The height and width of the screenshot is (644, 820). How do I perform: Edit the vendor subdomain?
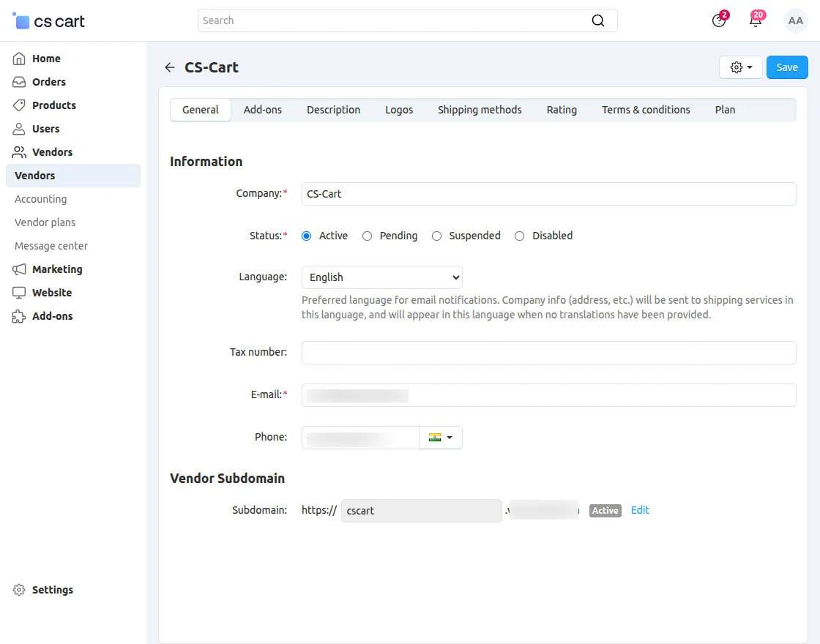pos(639,510)
